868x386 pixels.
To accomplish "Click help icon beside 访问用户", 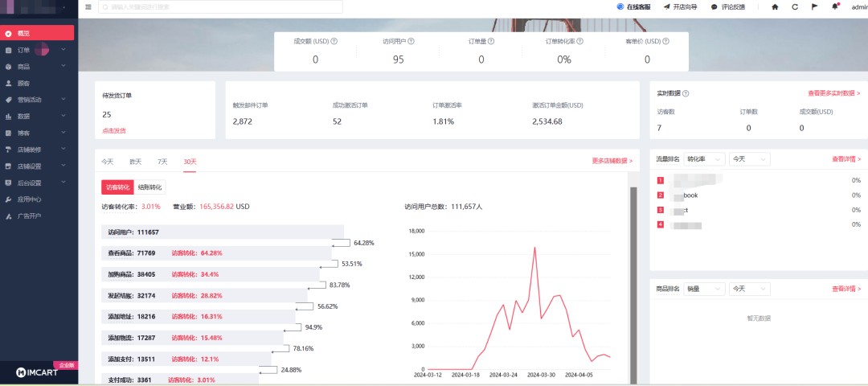I will [411, 41].
